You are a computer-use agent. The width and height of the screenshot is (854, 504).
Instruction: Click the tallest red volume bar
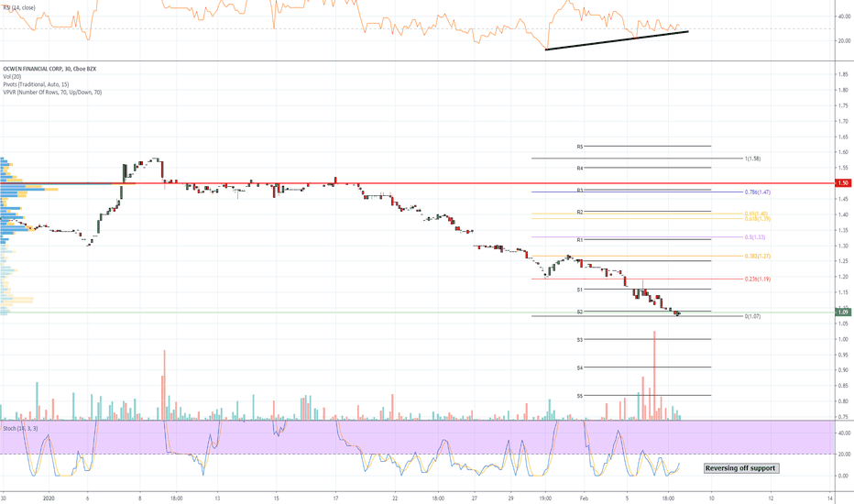[654, 376]
